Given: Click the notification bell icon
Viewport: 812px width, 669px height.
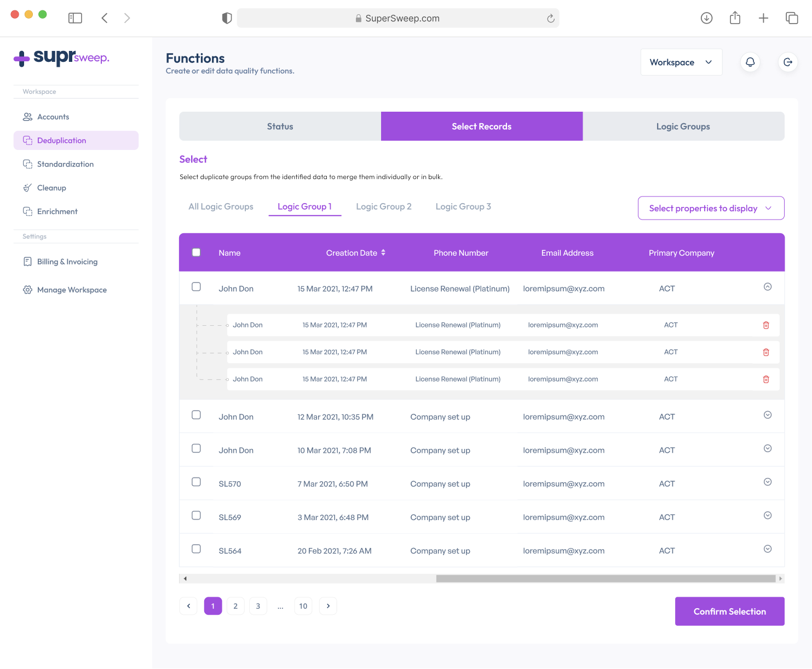Looking at the screenshot, I should click(750, 62).
